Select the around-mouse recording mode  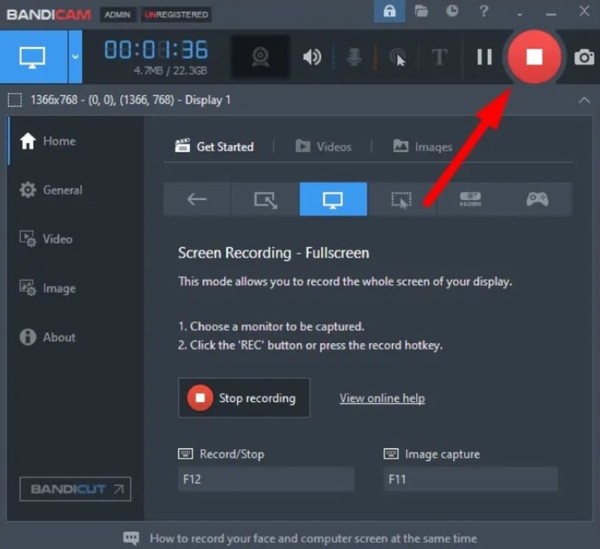(x=401, y=199)
